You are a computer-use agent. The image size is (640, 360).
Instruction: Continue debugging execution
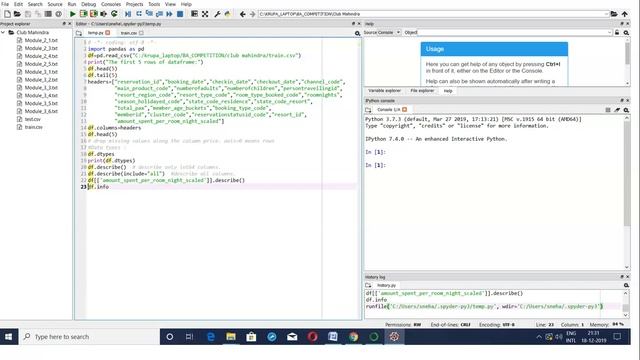point(169,14)
